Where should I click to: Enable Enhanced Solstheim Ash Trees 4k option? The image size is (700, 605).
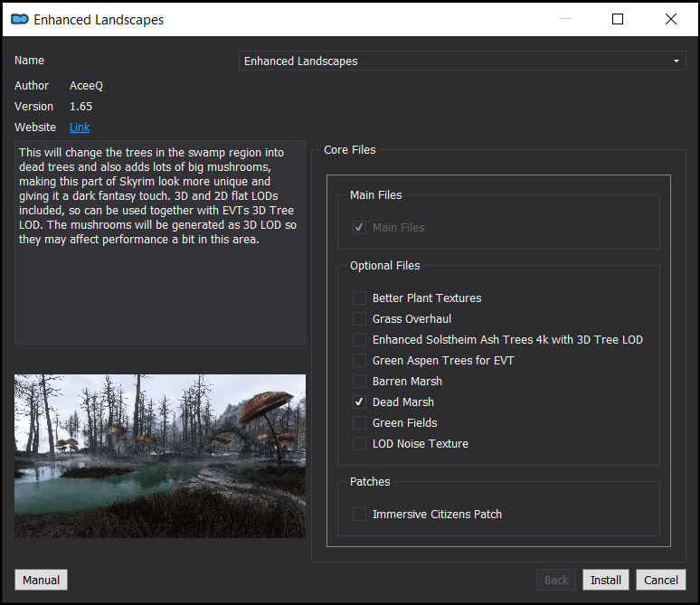tap(359, 340)
